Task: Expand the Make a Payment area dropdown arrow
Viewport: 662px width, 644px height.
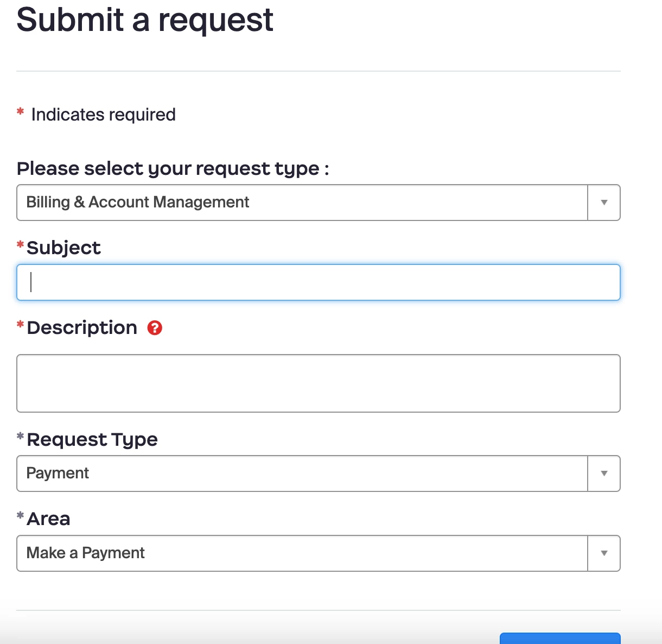Action: [604, 553]
